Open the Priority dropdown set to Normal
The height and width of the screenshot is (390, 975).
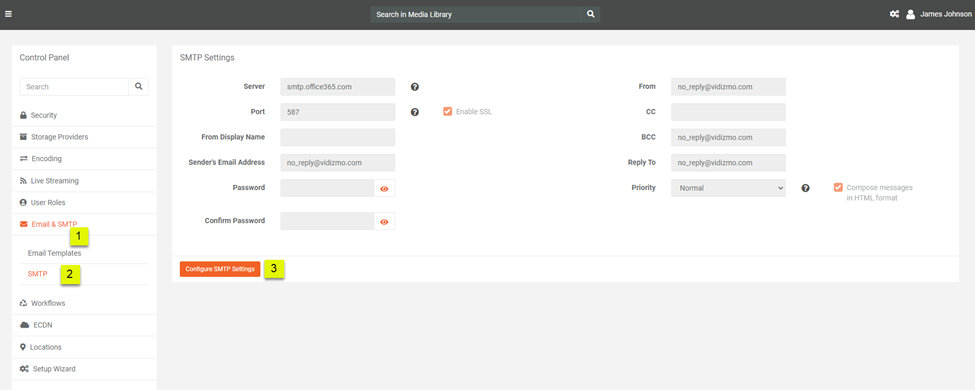coord(728,188)
